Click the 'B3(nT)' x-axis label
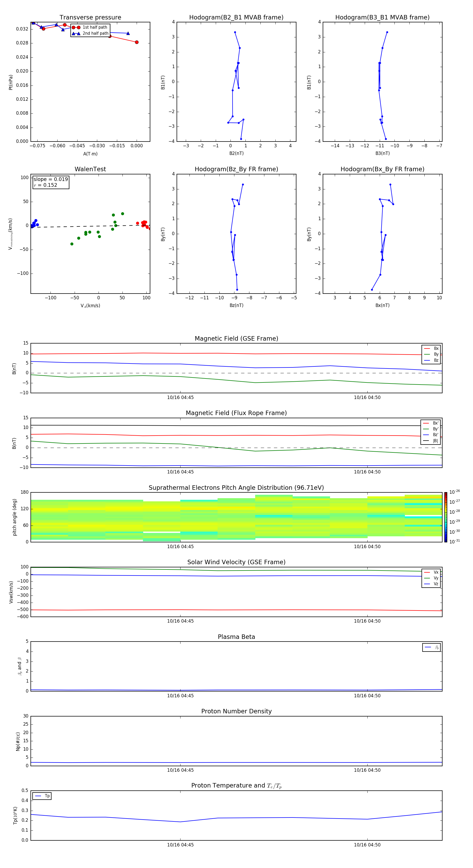 coord(382,153)
